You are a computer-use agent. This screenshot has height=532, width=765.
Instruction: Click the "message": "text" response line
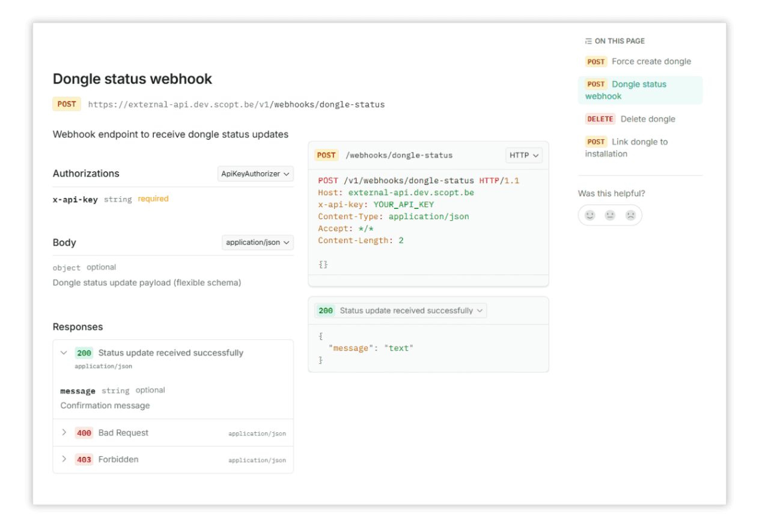[371, 348]
